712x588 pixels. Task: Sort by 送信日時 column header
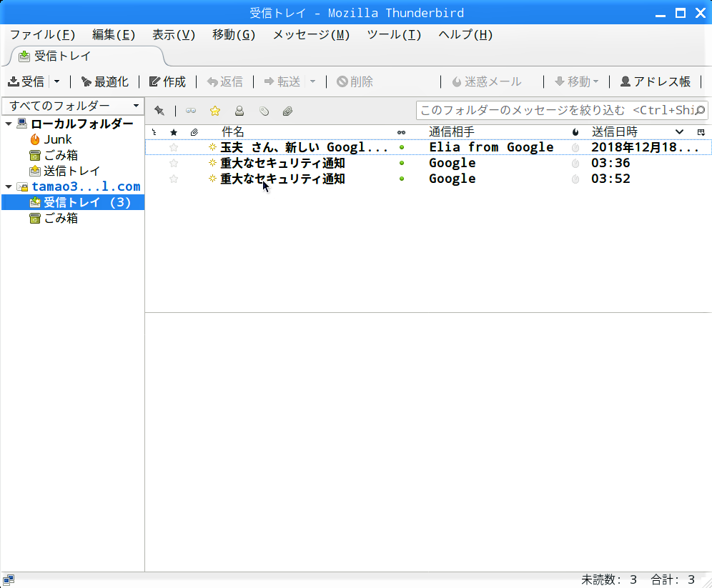[x=615, y=132]
